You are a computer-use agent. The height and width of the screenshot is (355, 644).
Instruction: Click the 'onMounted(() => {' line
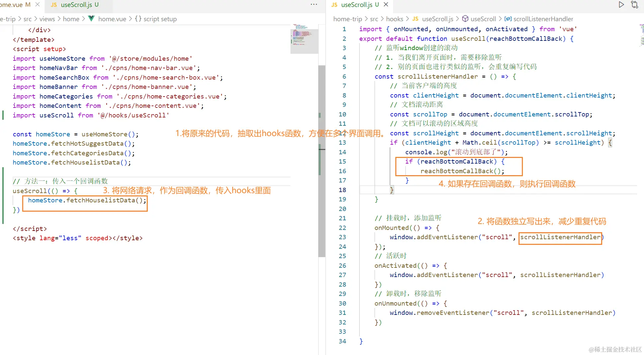407,228
